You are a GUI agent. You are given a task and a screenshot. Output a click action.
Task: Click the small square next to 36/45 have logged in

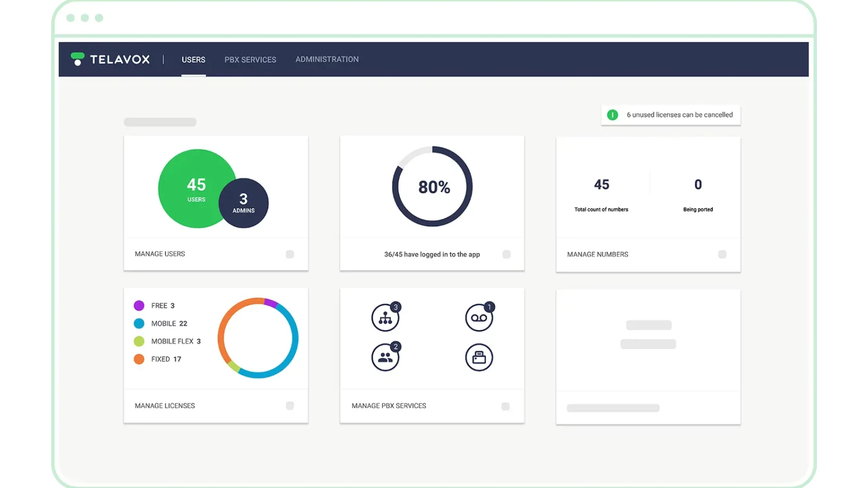click(x=506, y=254)
